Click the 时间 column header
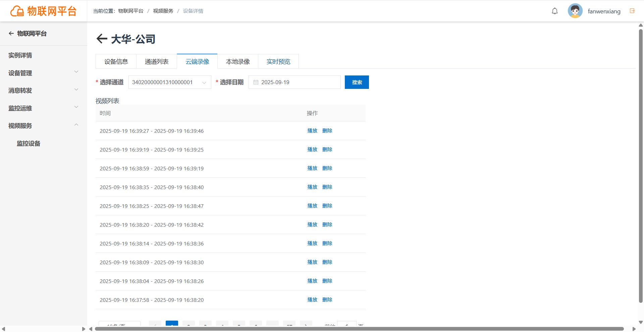644x332 pixels. [x=105, y=113]
